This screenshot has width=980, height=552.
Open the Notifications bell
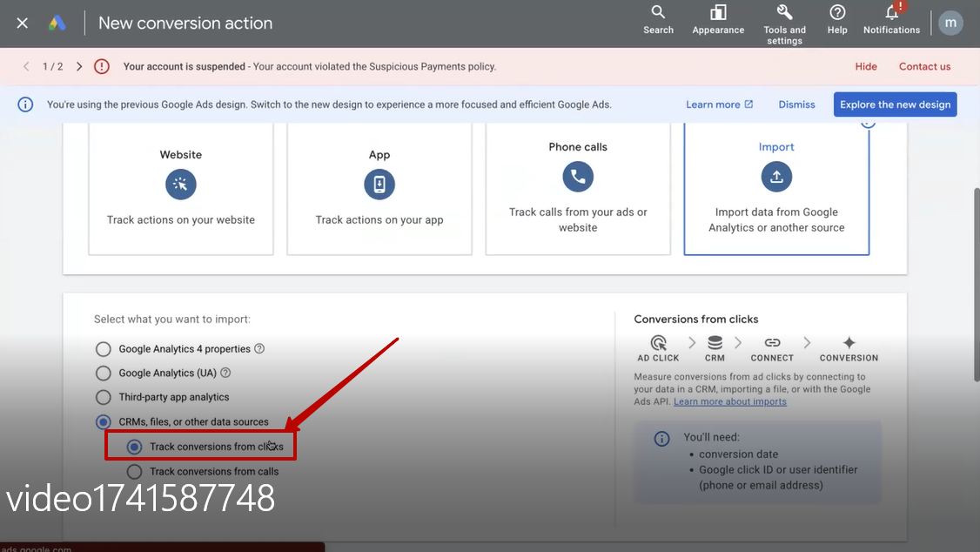(x=891, y=20)
